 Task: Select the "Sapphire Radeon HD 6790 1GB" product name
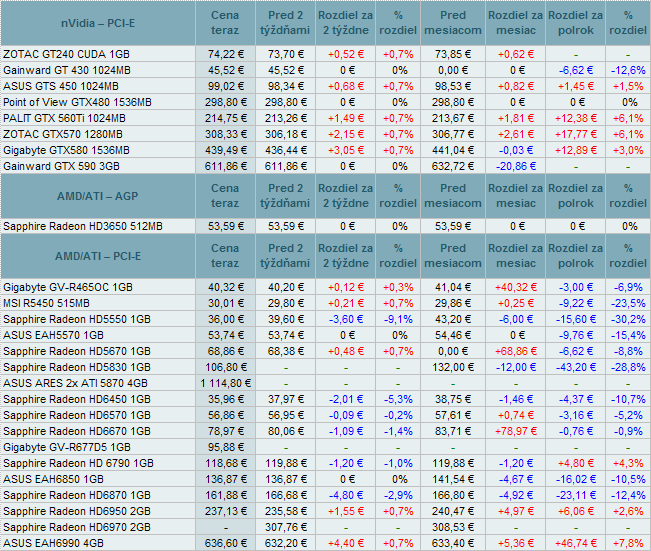click(78, 463)
